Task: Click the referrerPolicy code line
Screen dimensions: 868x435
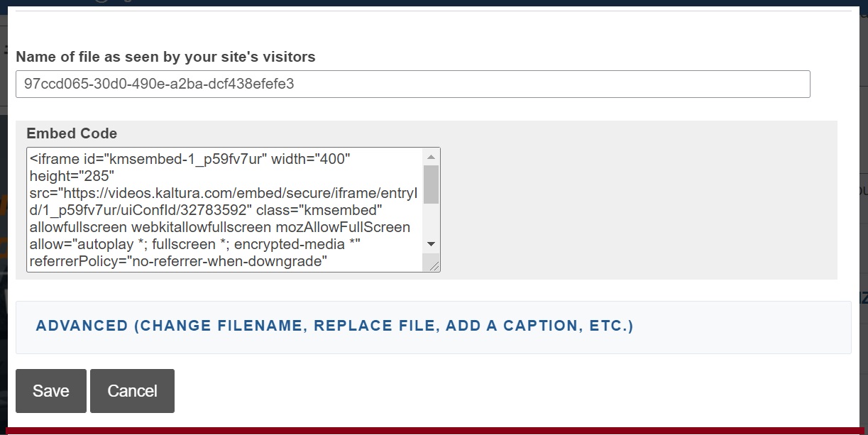Action: click(x=177, y=261)
